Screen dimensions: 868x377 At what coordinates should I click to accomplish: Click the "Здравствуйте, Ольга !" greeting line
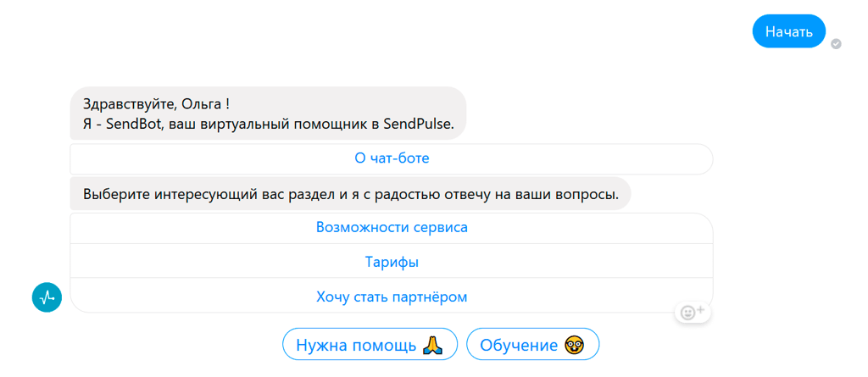[157, 104]
